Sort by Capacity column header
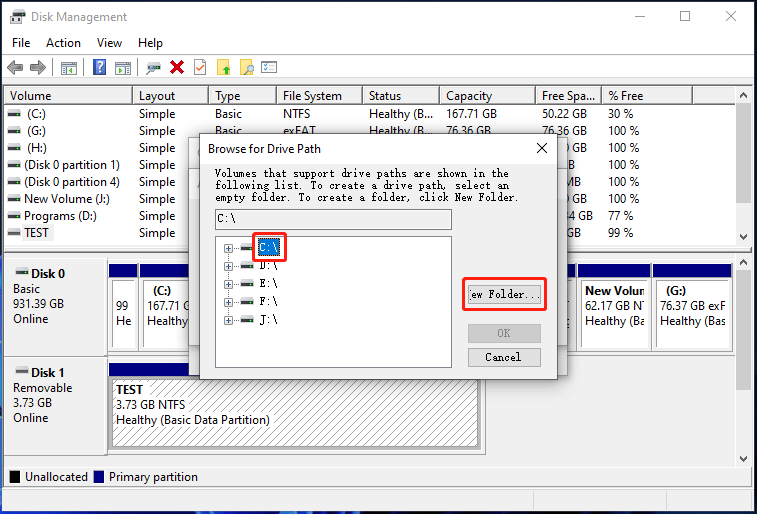757x514 pixels. pyautogui.click(x=488, y=96)
